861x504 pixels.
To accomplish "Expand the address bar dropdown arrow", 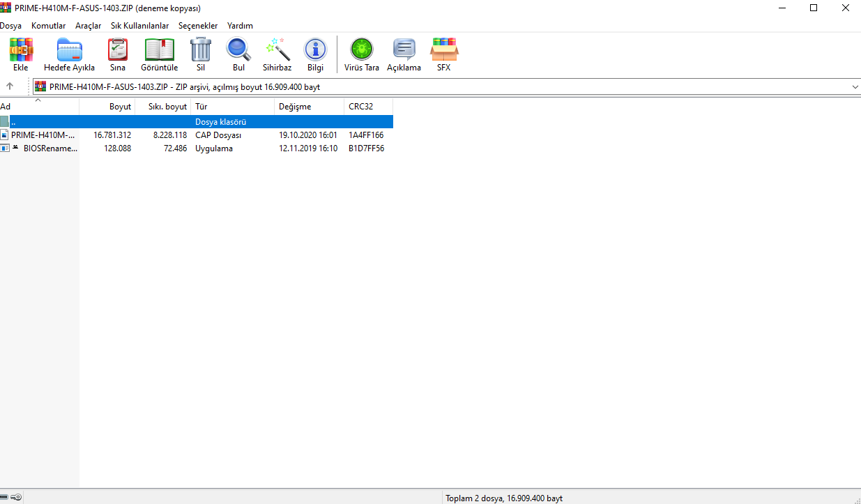I will click(x=855, y=86).
